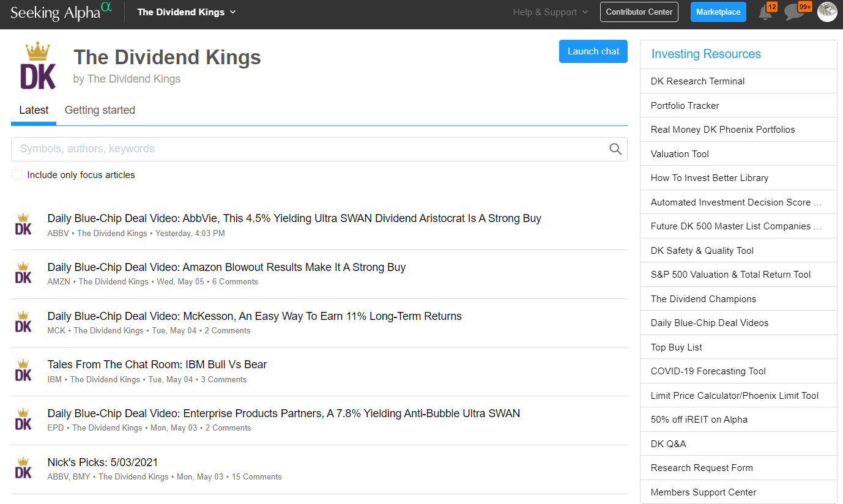Open the chat messages bubble icon
The width and height of the screenshot is (843, 504).
tap(795, 12)
